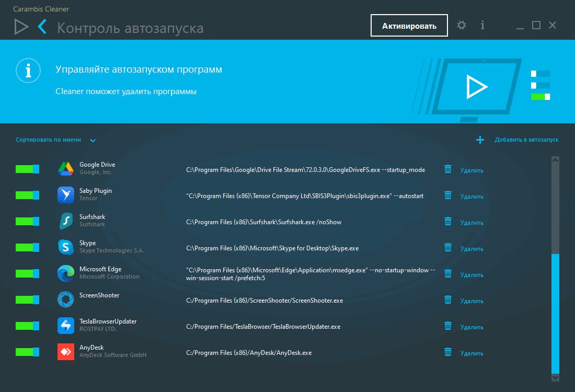Click the plus icon to add autostart
The image size is (575, 392).
[x=480, y=140]
